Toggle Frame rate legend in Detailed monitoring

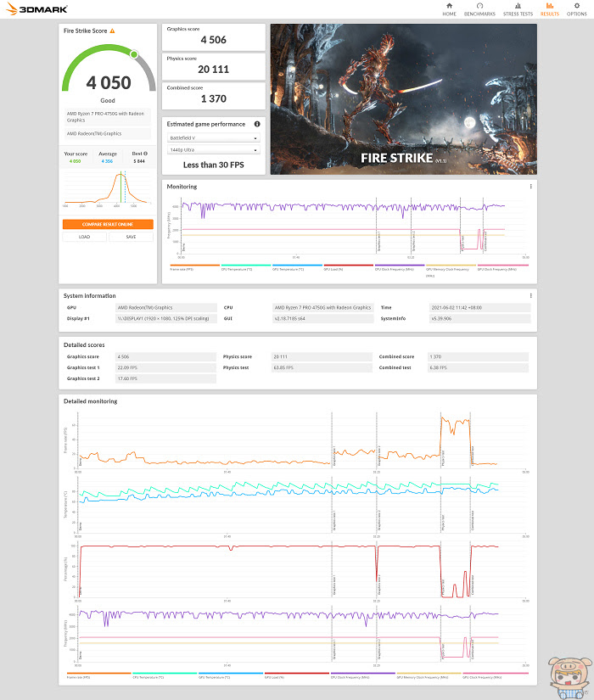click(98, 675)
